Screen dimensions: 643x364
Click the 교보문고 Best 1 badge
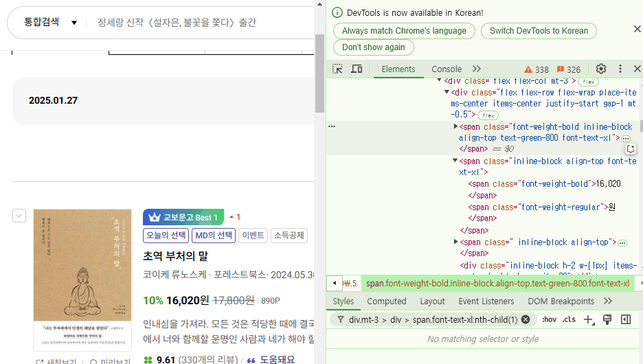click(x=183, y=217)
